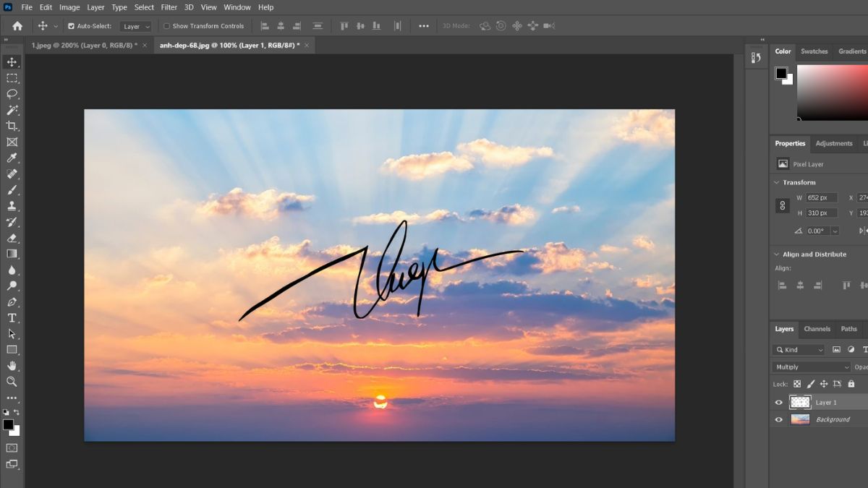Select the Lasso tool
This screenshot has height=488, width=868.
tap(12, 94)
